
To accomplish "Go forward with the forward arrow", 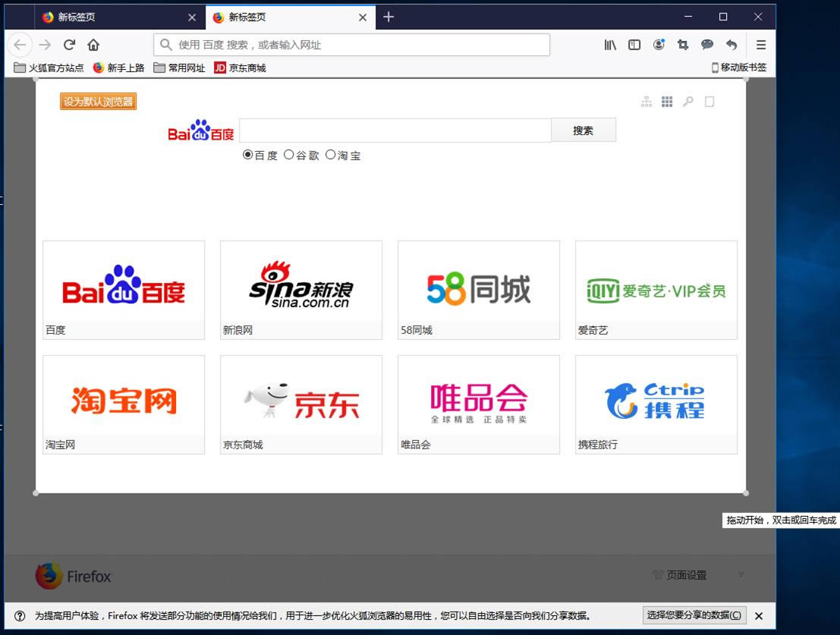I will click(x=45, y=45).
